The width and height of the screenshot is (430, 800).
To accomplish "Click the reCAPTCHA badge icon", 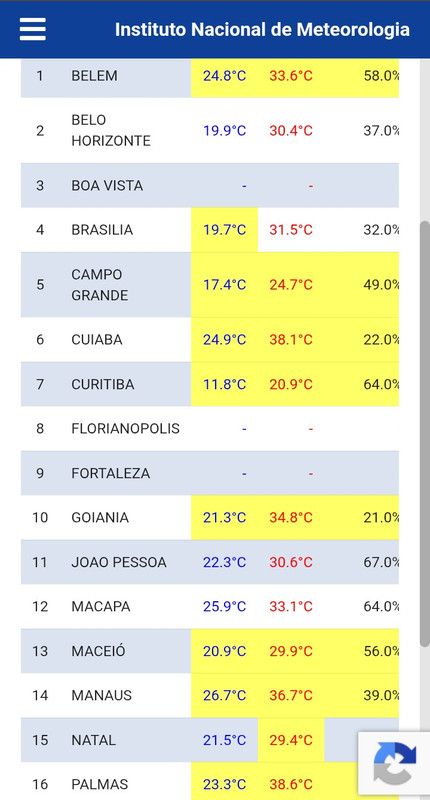I will [x=394, y=763].
